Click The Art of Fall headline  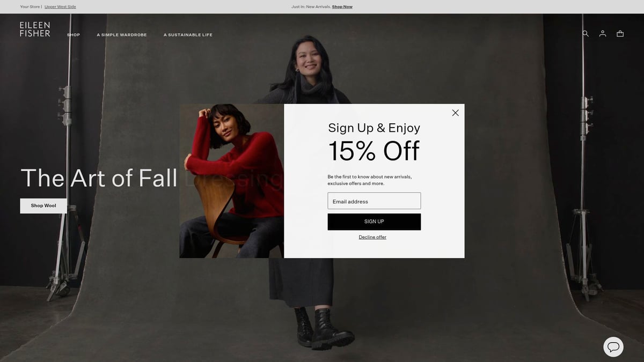(99, 178)
